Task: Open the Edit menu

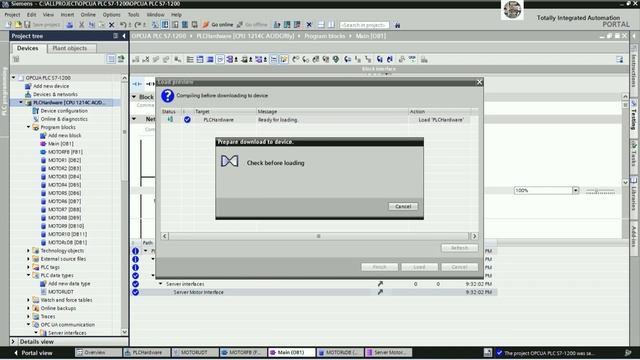Action: coord(31,15)
